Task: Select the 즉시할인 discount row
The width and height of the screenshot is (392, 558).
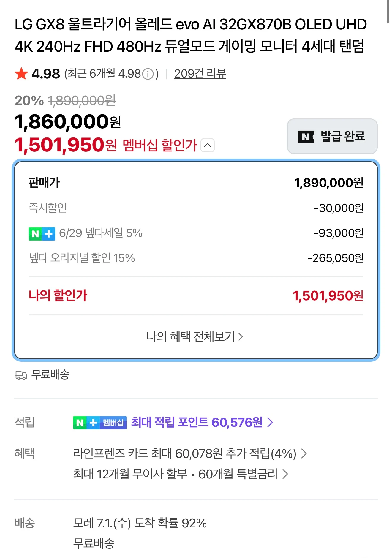Action: coord(196,208)
